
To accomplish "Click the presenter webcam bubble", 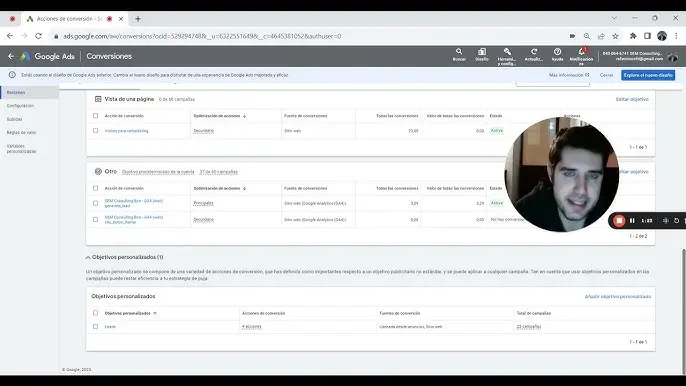I will tap(561, 174).
